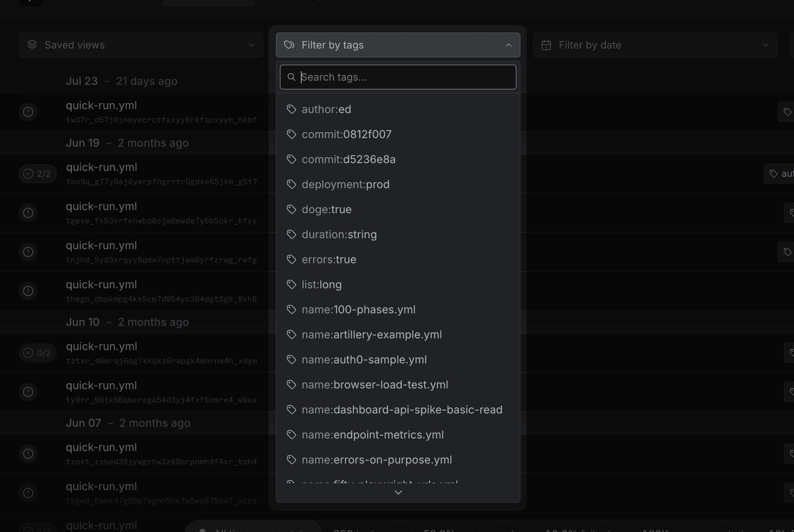The height and width of the screenshot is (532, 794).
Task: Select the commit:0812f007 tag
Action: (x=398, y=134)
